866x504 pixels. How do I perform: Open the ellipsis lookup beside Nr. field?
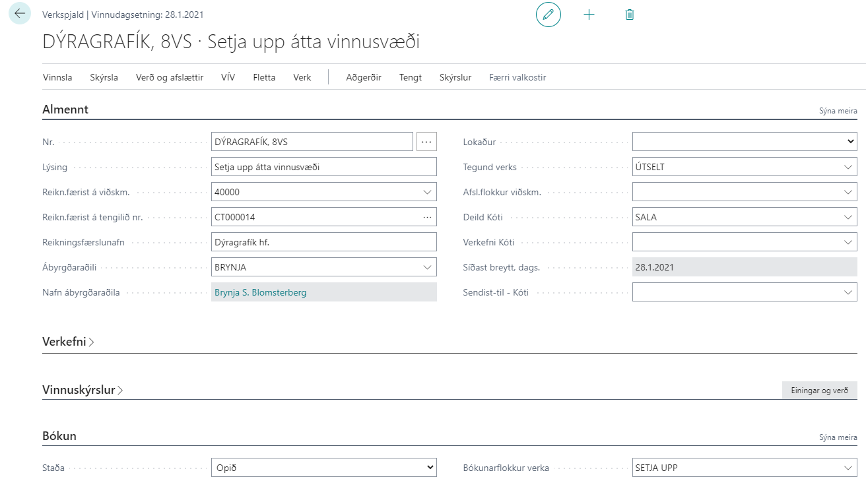click(426, 142)
